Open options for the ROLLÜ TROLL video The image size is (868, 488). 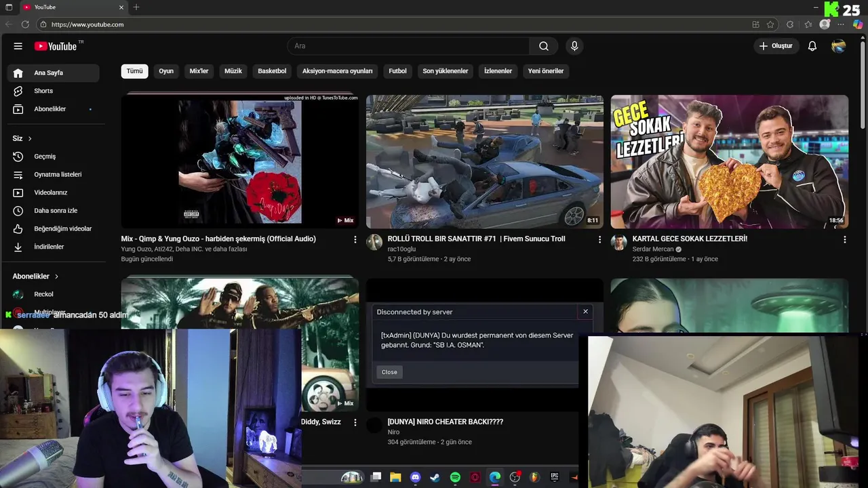tap(599, 239)
